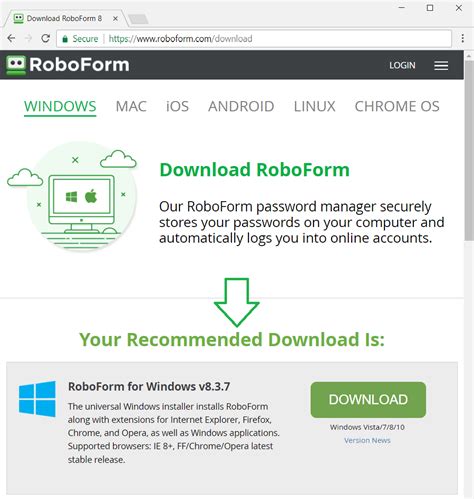Go back with the browser back arrow
Viewport: 474px width, 499px height.
pyautogui.click(x=11, y=38)
